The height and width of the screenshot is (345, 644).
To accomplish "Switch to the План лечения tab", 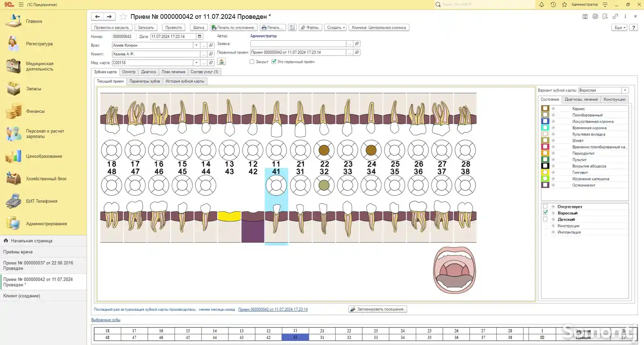I will [173, 72].
